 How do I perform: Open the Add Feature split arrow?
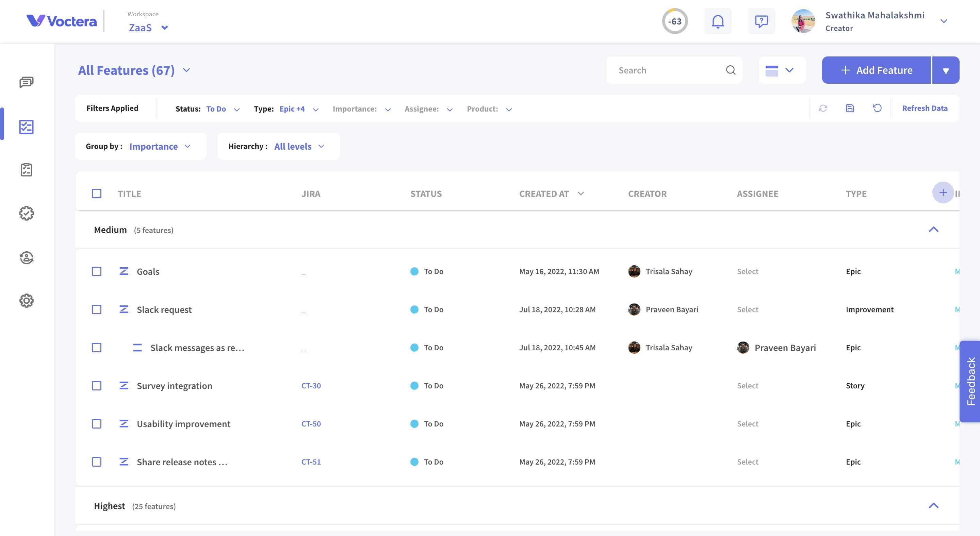click(x=945, y=70)
